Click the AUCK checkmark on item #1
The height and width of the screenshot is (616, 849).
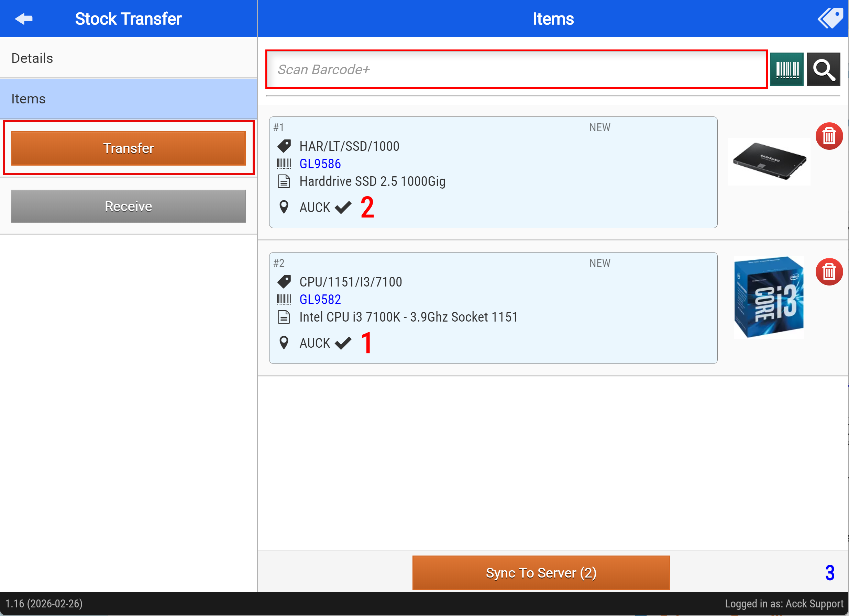pyautogui.click(x=343, y=207)
